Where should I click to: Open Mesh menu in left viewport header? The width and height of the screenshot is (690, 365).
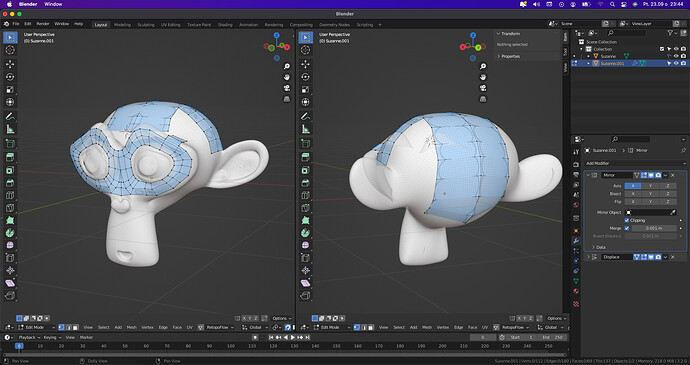pyautogui.click(x=132, y=327)
